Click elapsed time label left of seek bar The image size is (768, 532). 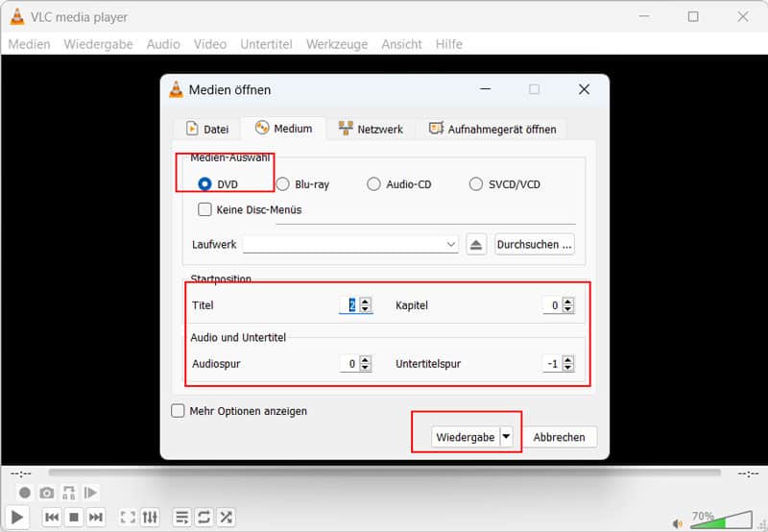tap(21, 473)
